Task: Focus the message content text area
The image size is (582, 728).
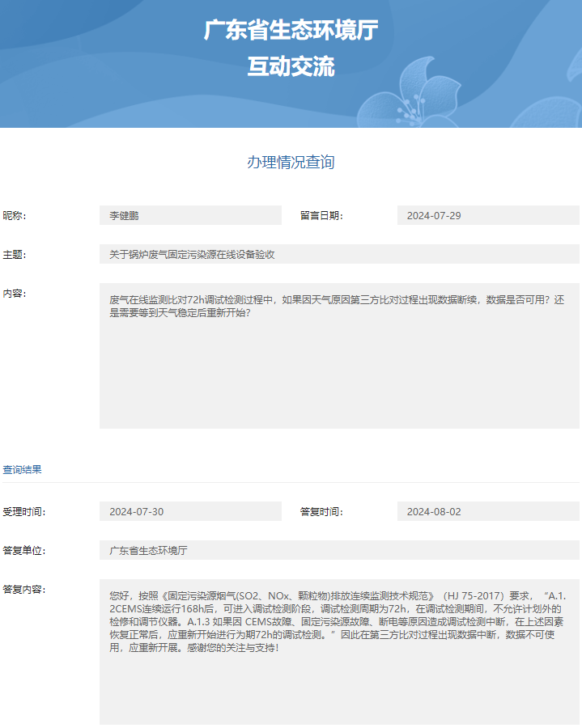Action: tap(339, 356)
